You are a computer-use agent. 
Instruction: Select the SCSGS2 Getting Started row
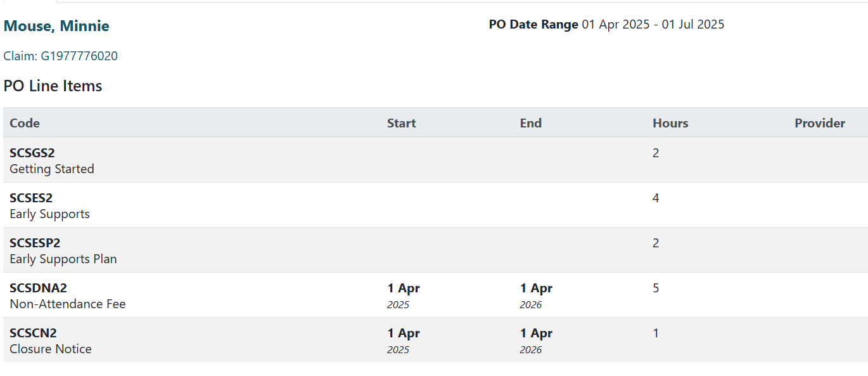coord(435,160)
